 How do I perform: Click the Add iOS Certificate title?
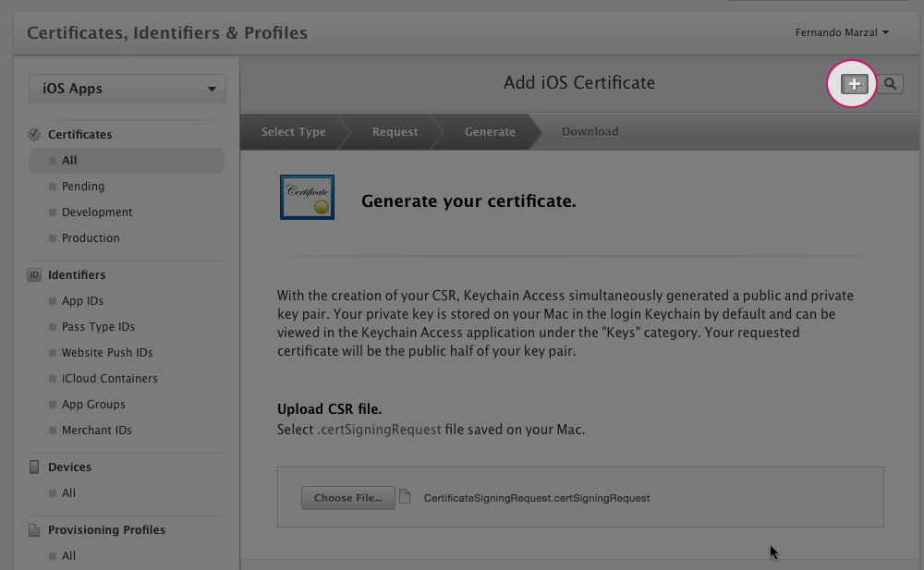pos(579,82)
